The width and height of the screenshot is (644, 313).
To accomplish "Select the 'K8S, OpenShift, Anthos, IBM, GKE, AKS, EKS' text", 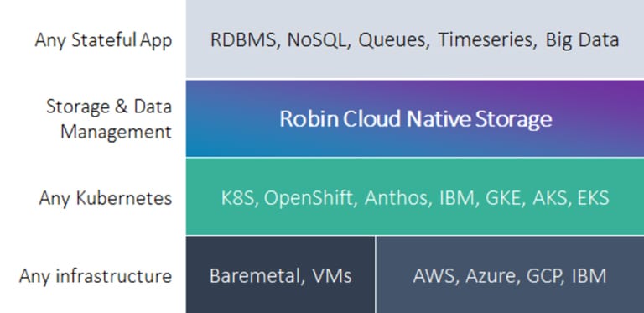I will pyautogui.click(x=415, y=197).
